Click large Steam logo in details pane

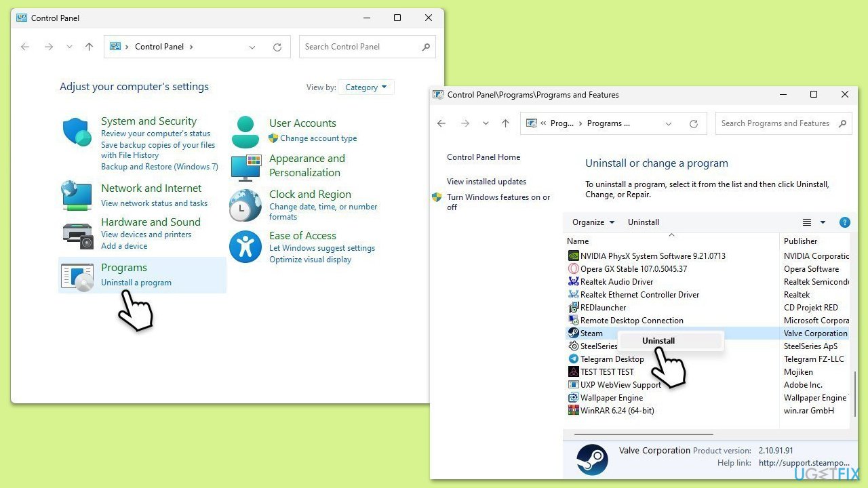[592, 460]
